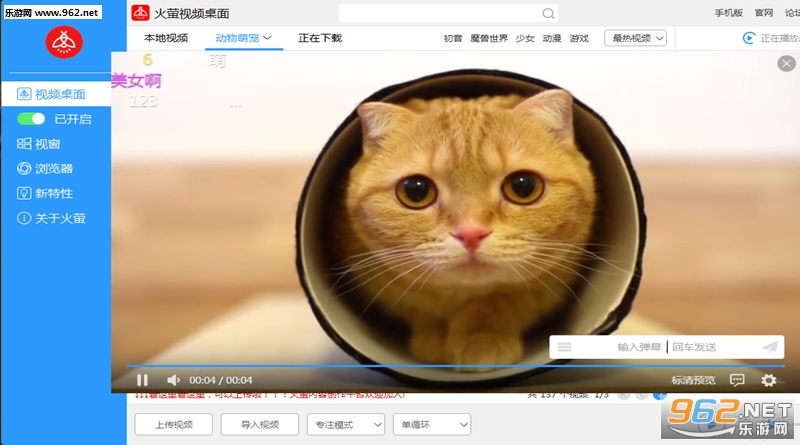Select the 魔兽世界 category

489,38
